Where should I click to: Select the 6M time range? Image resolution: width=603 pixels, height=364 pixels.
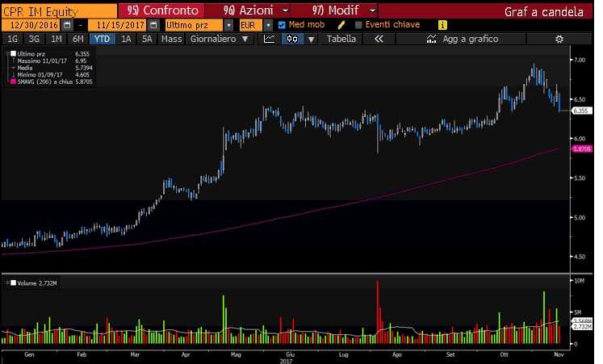click(78, 39)
